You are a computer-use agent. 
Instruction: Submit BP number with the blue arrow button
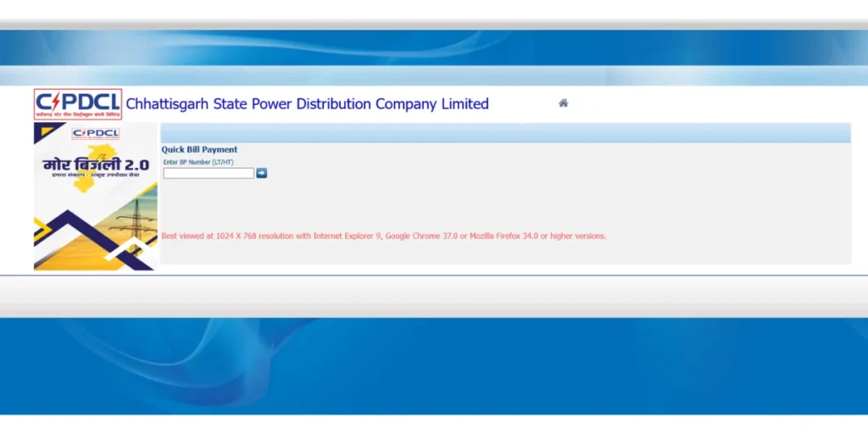[x=261, y=173]
